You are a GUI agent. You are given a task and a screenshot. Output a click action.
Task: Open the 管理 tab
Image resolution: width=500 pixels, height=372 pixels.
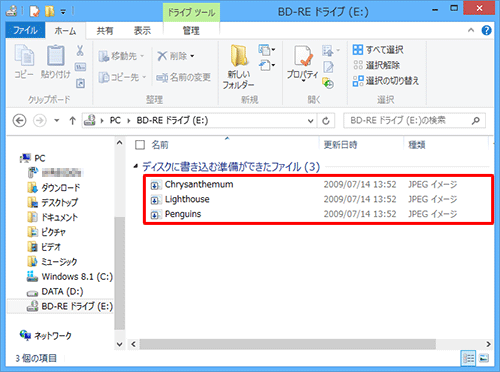coord(191,31)
